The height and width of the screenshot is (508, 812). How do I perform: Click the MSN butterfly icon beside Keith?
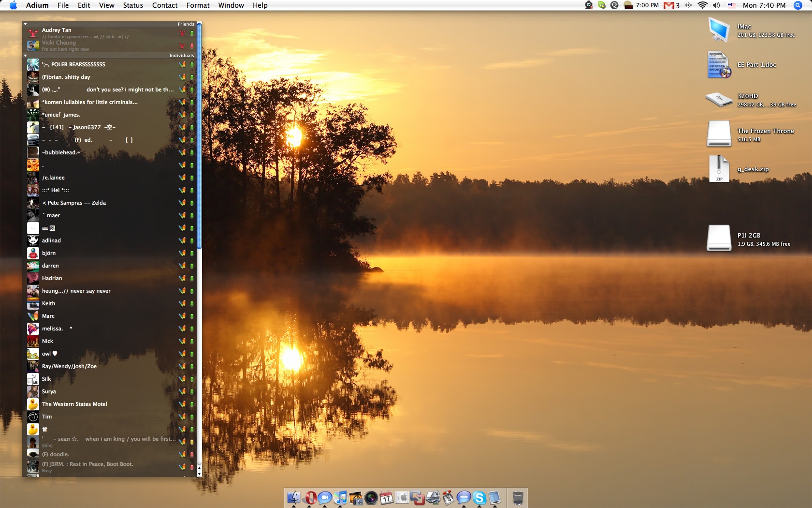click(x=182, y=303)
